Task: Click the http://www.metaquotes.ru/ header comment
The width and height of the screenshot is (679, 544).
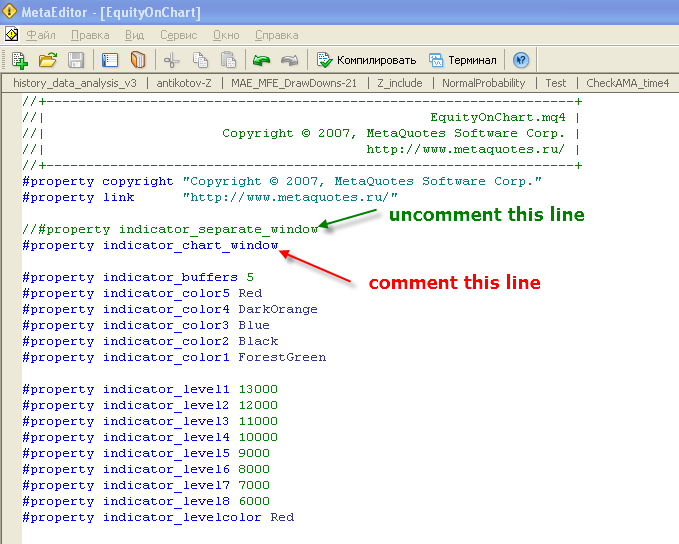Action: [x=466, y=149]
